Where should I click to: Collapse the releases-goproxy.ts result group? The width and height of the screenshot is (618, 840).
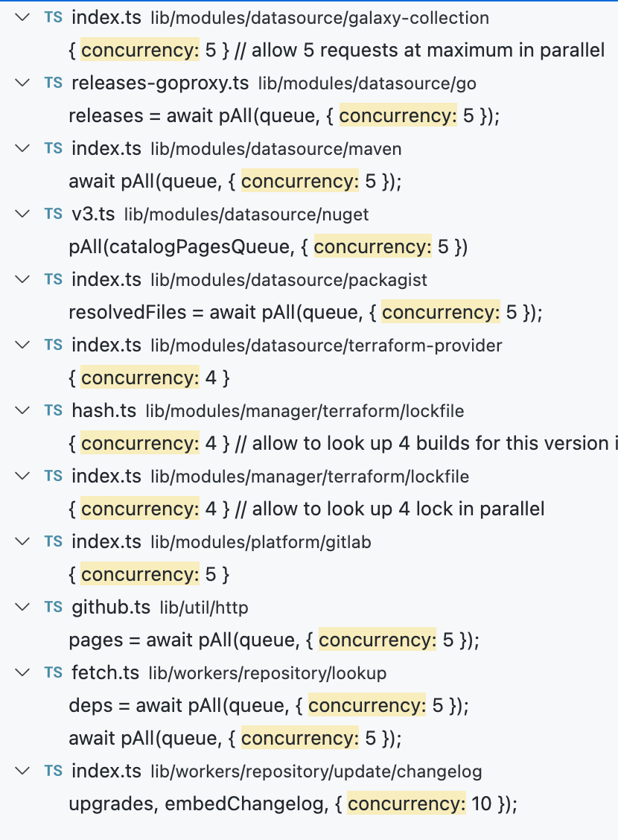[22, 83]
